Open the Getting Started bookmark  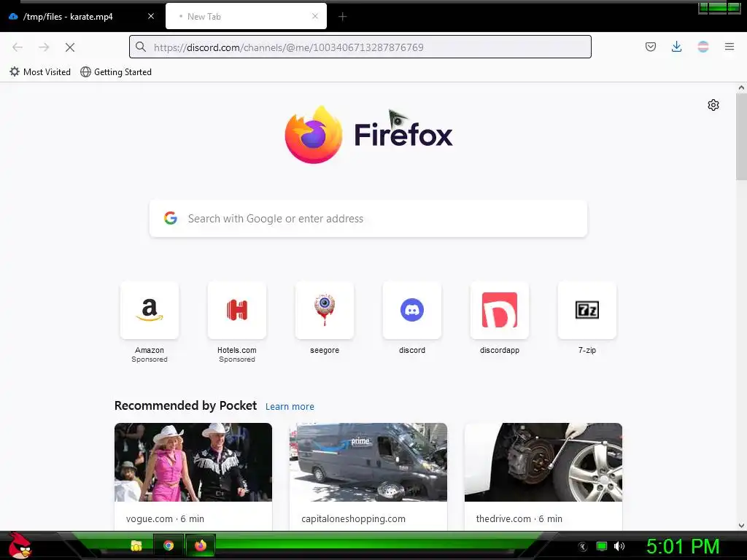pyautogui.click(x=116, y=72)
